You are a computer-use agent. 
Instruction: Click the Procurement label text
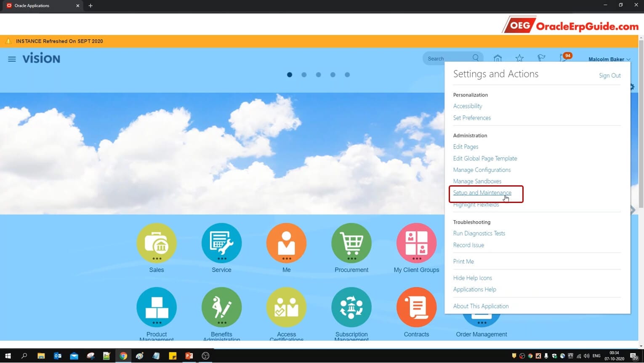pyautogui.click(x=351, y=270)
